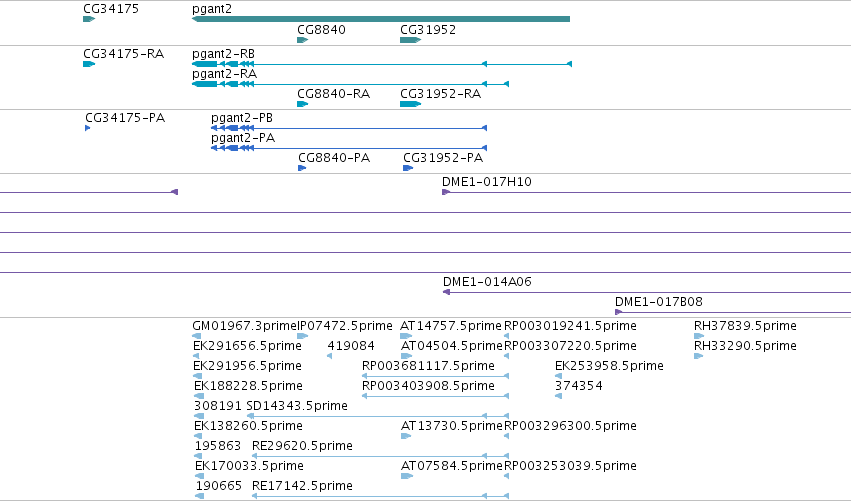
Task: Click the CG34175 gene label
Action: coord(111,9)
